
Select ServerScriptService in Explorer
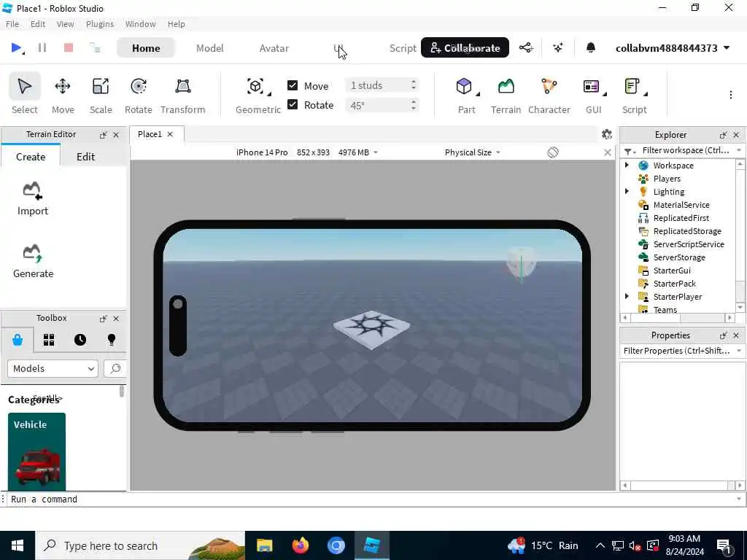pyautogui.click(x=689, y=244)
